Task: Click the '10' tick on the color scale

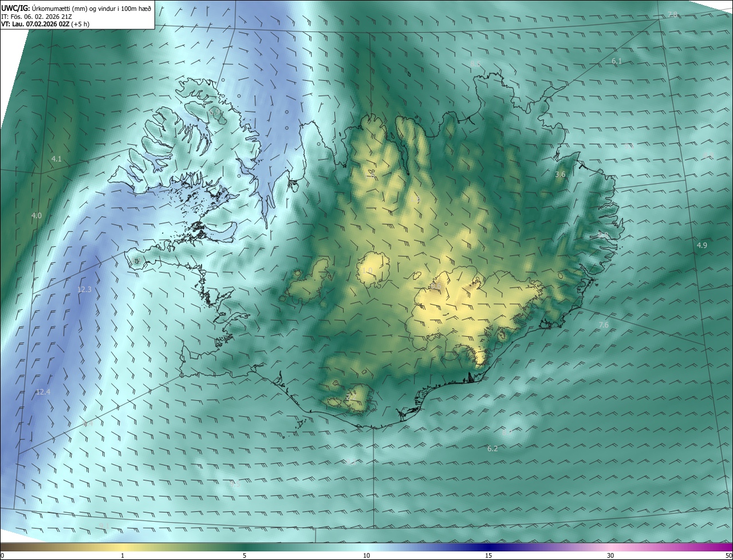Action: (366, 555)
